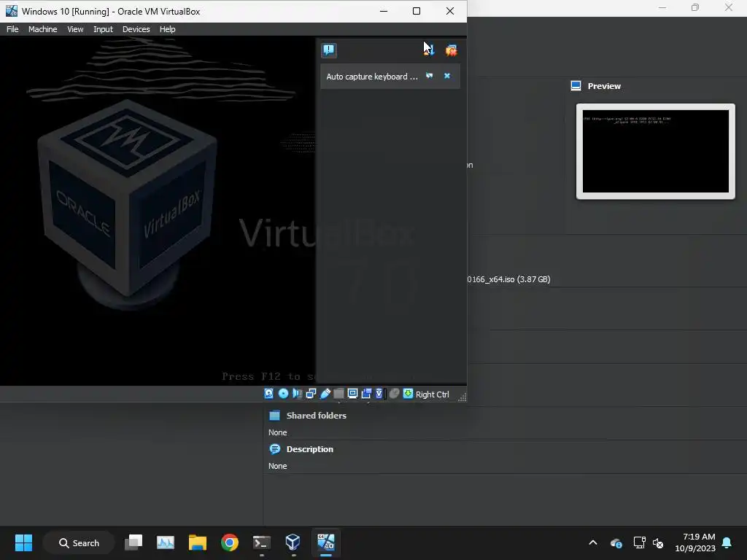Click the mouse integration status icon

394,393
